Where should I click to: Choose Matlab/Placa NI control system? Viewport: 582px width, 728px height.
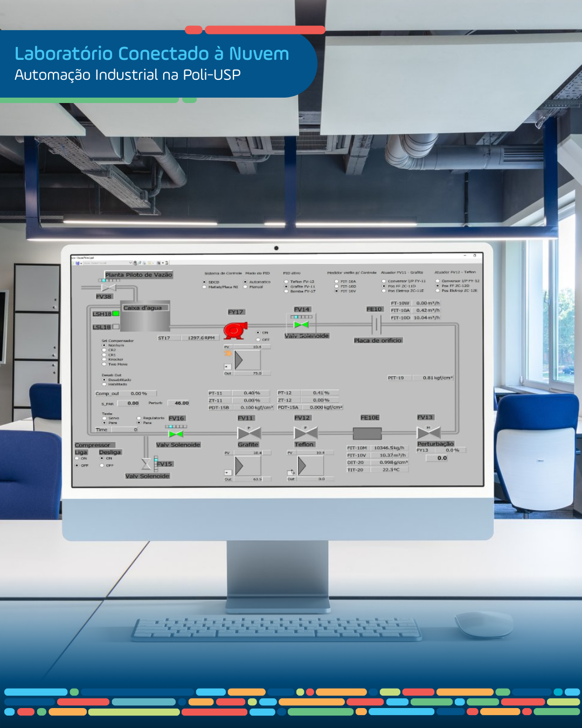(x=205, y=287)
